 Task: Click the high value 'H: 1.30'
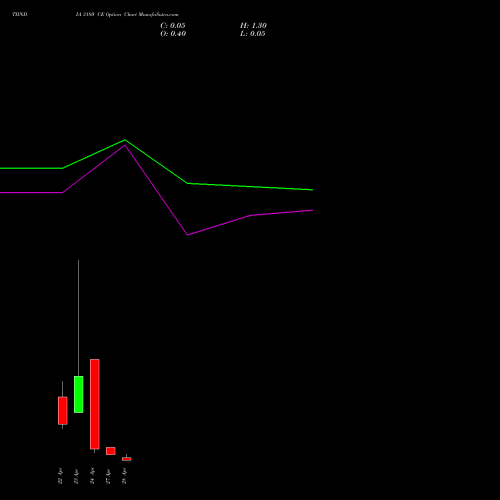tap(253, 26)
